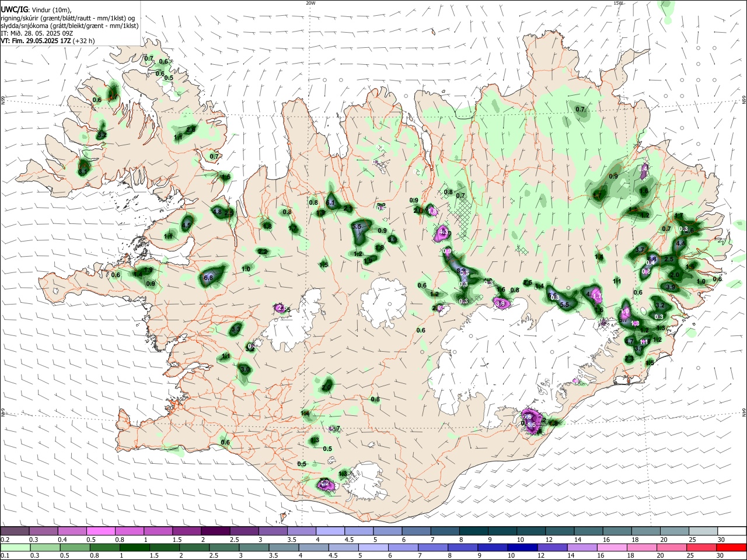Viewport: 747px width, 560px height.
Task: Select the darkest green 1 swatch in lower legend row
Action: click(x=134, y=547)
